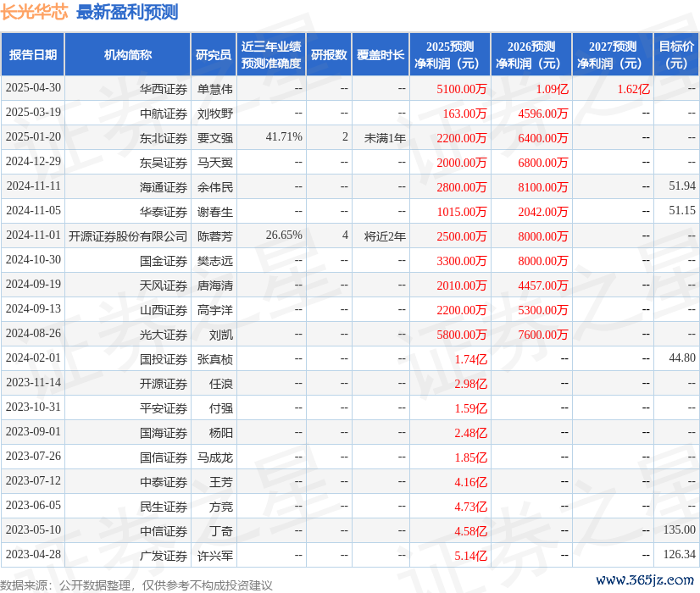Click the 5.14亿 forecast value
Viewport: 700px width, 593px height.
[471, 555]
